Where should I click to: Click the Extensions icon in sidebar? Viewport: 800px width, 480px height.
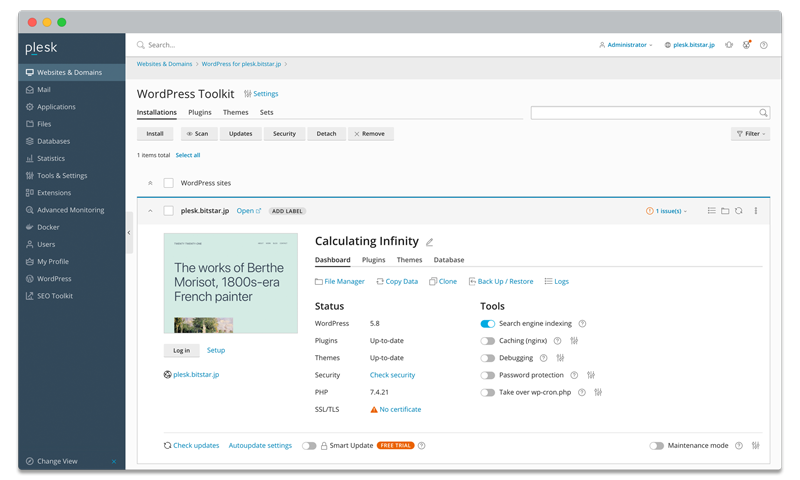(x=30, y=193)
